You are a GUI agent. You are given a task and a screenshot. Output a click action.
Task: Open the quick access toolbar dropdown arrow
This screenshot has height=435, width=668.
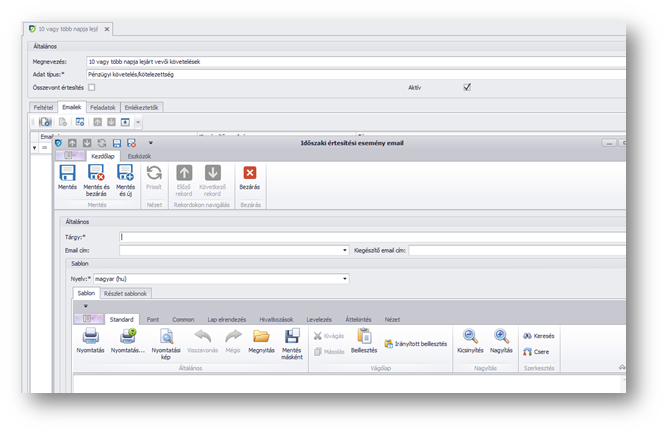click(x=150, y=143)
